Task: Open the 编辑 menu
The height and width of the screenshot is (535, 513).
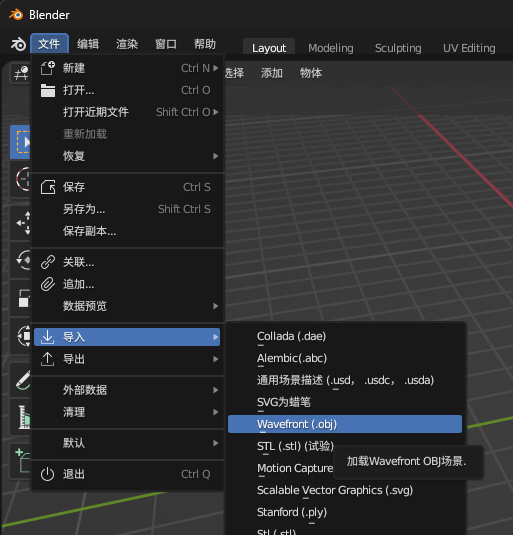Action: 88,44
